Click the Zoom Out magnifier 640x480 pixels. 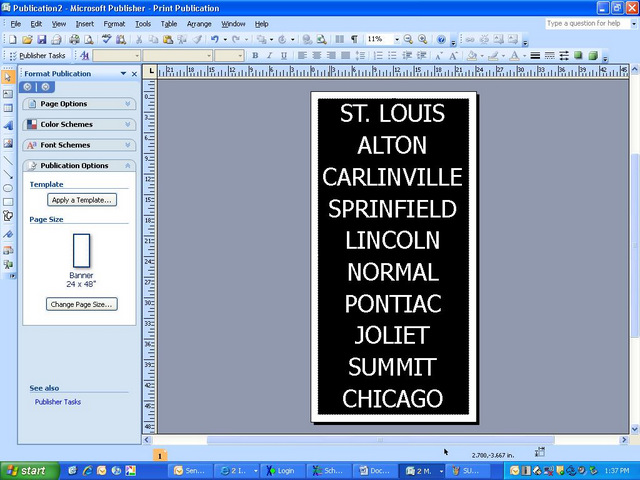coord(408,39)
